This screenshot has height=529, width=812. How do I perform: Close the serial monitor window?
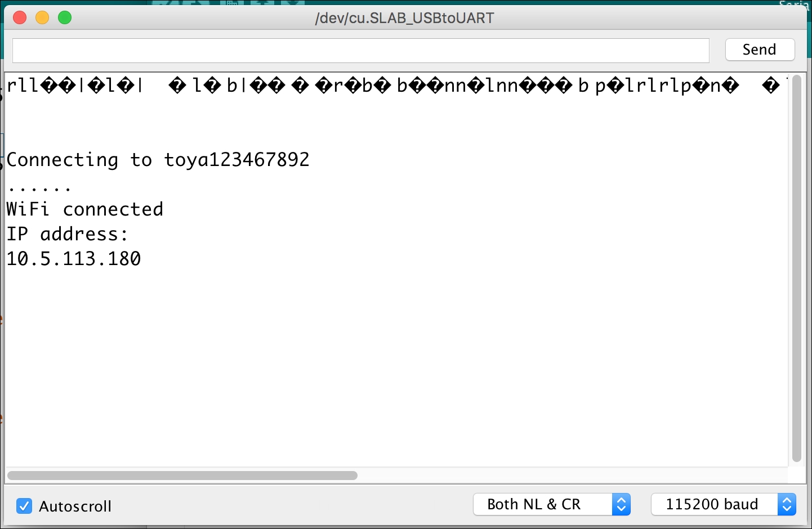[x=20, y=18]
